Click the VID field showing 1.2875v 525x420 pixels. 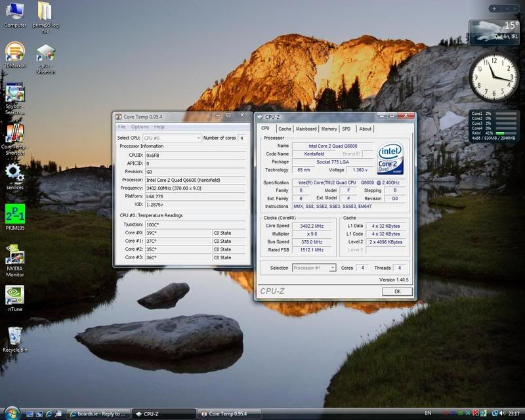196,205
